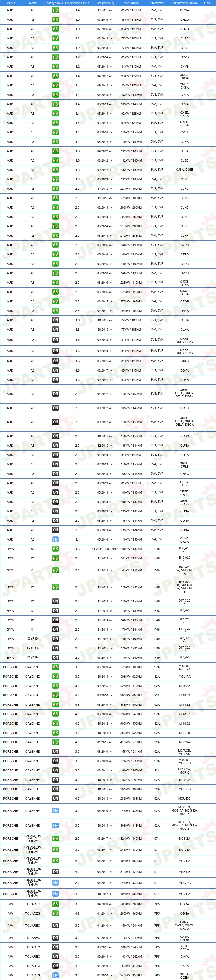Click hybrid Hy icon in Audi A3 CUKB row

(56, 539)
